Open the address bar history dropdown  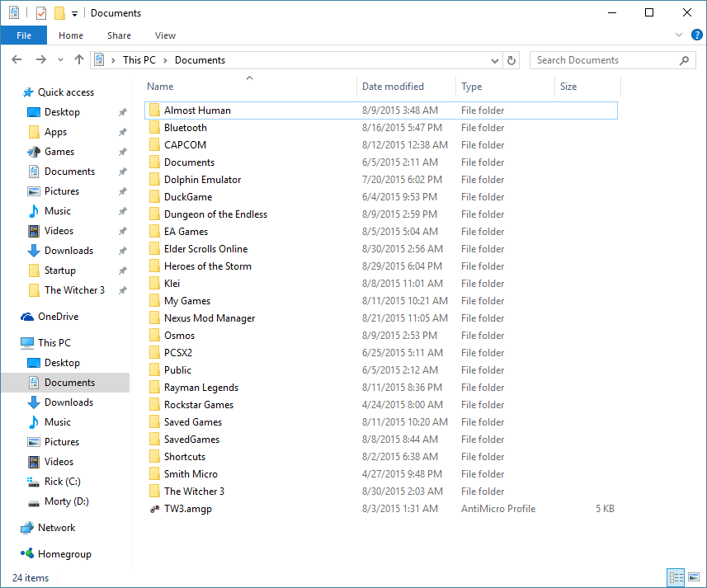pos(495,60)
